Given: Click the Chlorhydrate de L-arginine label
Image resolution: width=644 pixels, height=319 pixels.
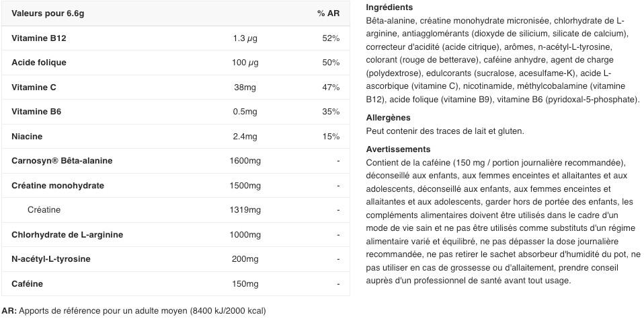Looking at the screenshot, I should [x=67, y=235].
